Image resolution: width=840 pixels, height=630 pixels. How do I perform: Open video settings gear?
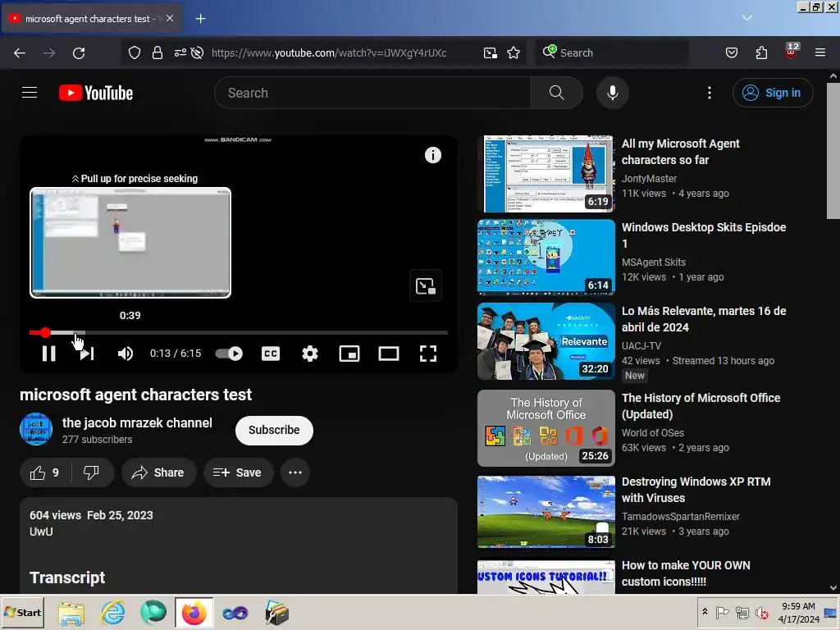click(x=309, y=354)
